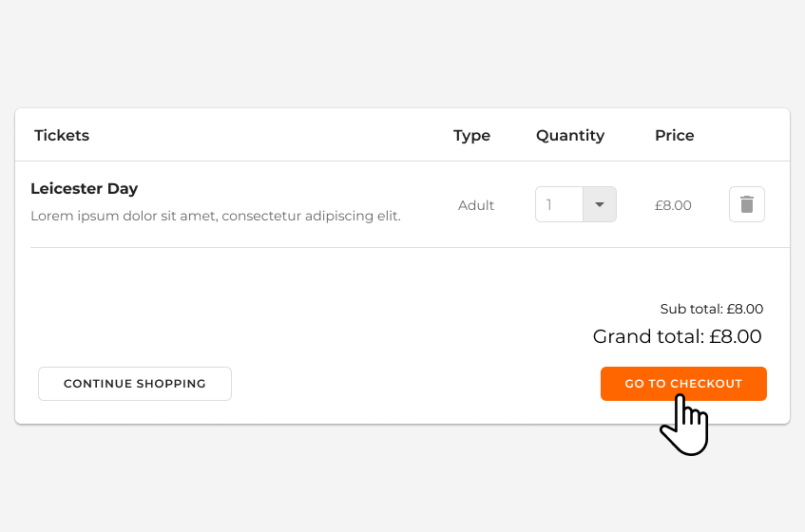Click the Price column header

(x=674, y=135)
